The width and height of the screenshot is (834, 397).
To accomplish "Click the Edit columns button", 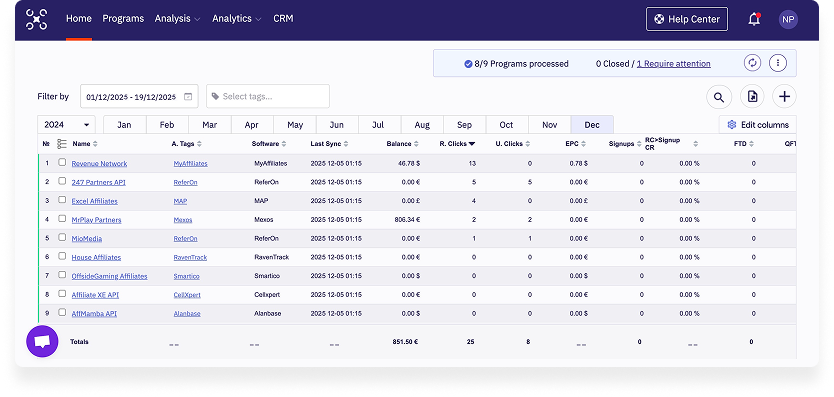I will [758, 125].
